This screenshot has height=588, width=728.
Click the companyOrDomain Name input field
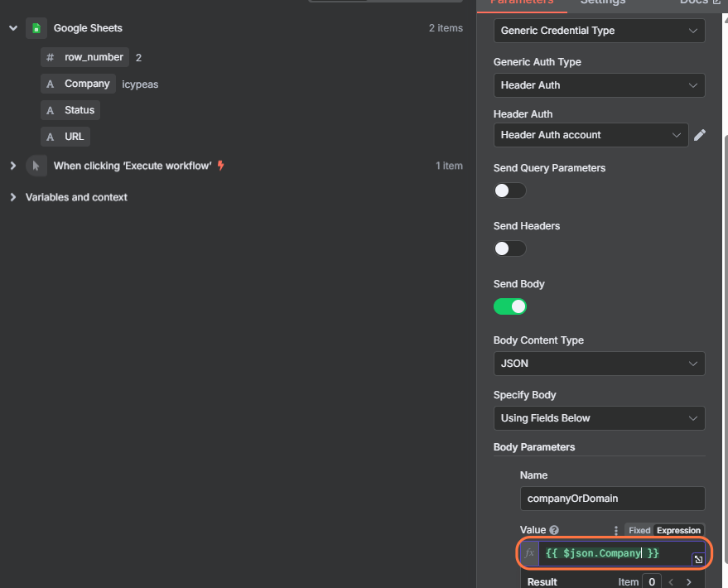pos(612,499)
